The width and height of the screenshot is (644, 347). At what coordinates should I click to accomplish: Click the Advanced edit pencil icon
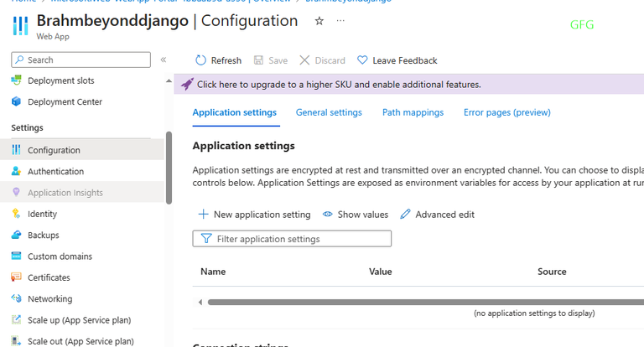coord(405,215)
